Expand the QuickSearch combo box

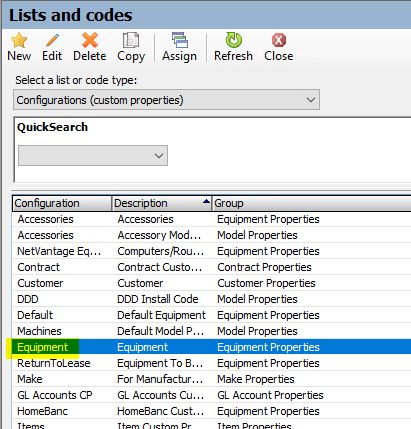pyautogui.click(x=93, y=155)
